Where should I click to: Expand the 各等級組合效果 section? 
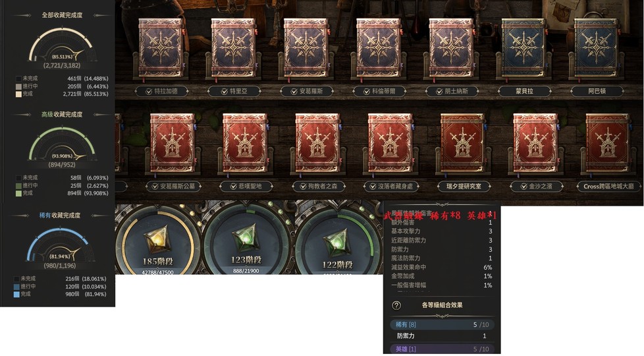tap(442, 305)
